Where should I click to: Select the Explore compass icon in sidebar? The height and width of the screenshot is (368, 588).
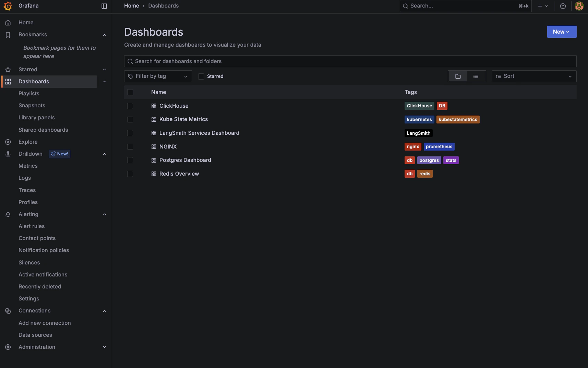(8, 142)
